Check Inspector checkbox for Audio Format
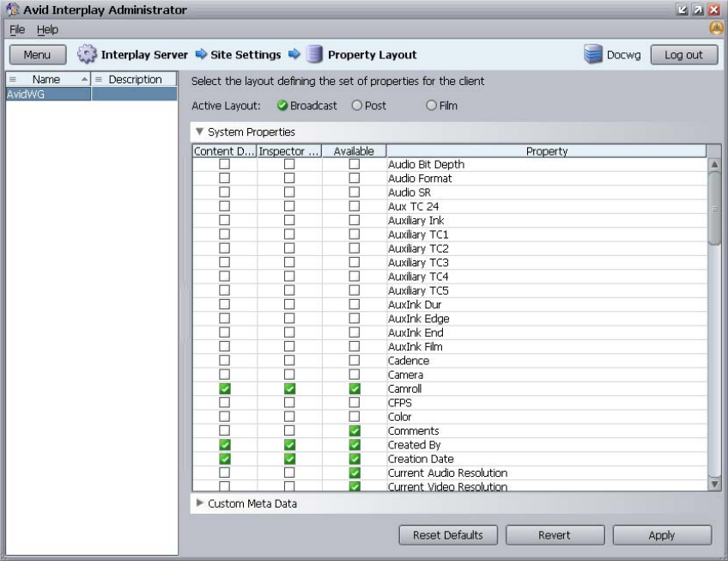The height and width of the screenshot is (561, 728). click(289, 178)
